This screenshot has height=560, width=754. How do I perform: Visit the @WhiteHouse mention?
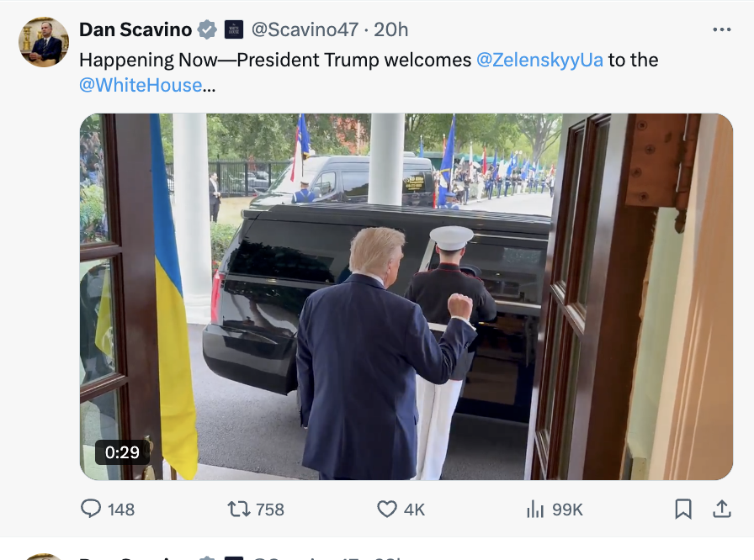pos(140,85)
